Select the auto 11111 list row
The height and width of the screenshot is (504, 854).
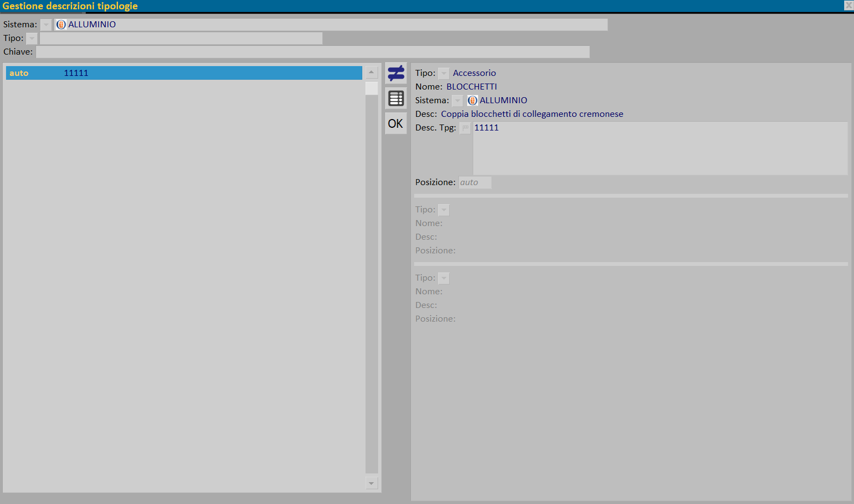(x=184, y=73)
